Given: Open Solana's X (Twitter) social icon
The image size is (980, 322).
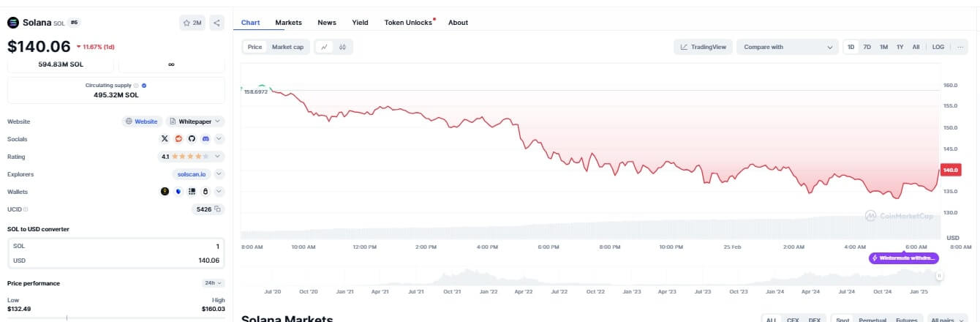Looking at the screenshot, I should (x=164, y=138).
